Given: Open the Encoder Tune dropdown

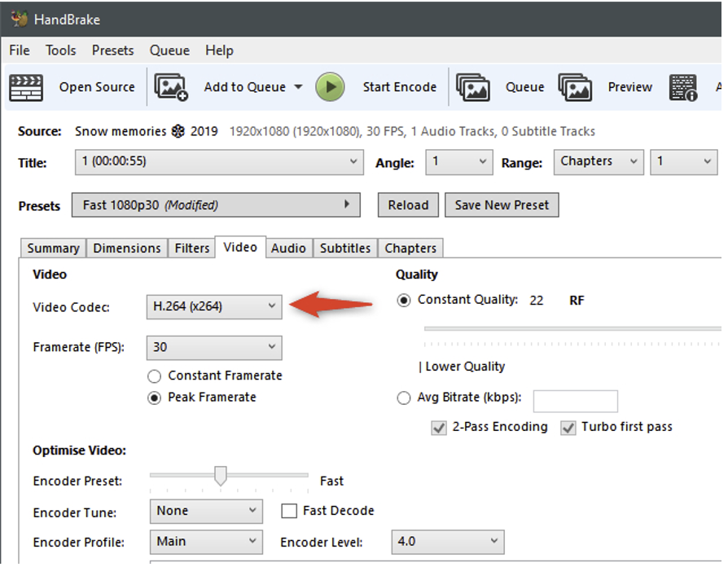Looking at the screenshot, I should (206, 511).
